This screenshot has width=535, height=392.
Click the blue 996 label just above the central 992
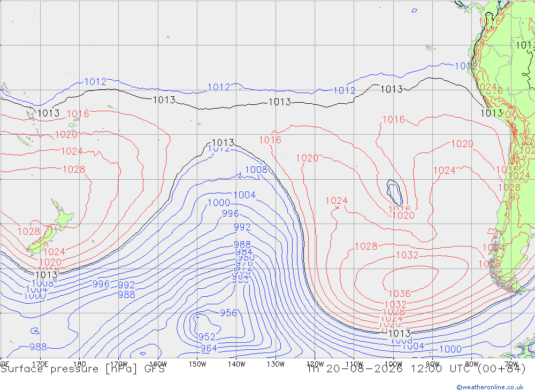[230, 213]
